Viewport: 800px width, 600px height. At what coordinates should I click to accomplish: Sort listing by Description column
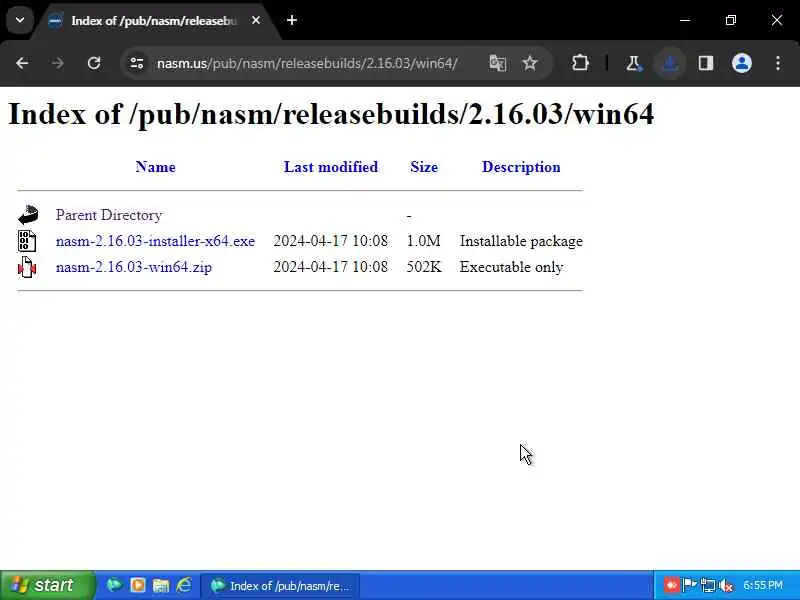[521, 167]
